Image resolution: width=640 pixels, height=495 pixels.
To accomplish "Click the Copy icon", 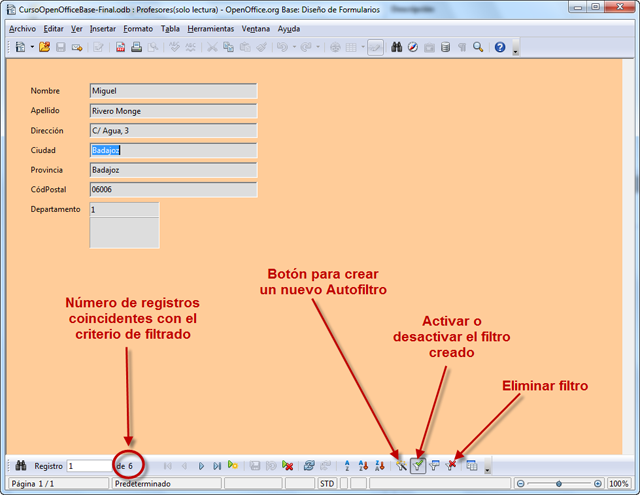I will pyautogui.click(x=228, y=47).
